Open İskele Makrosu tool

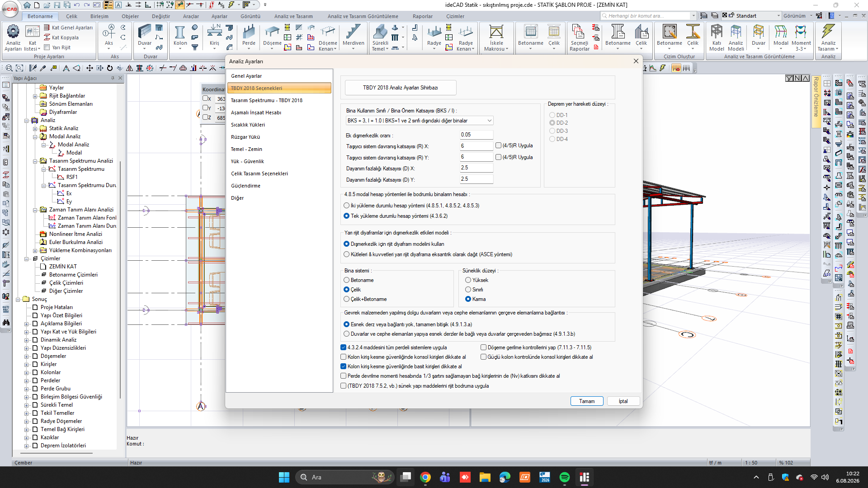click(x=496, y=33)
